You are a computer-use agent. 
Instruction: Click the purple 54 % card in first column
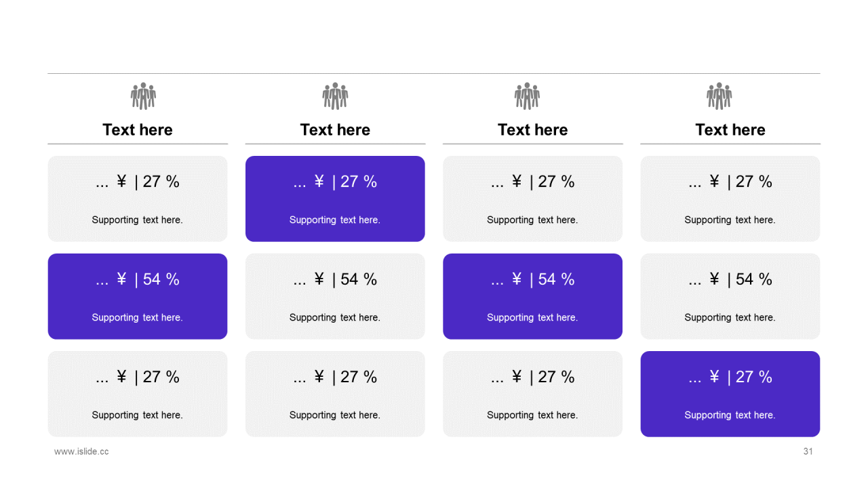click(x=138, y=296)
